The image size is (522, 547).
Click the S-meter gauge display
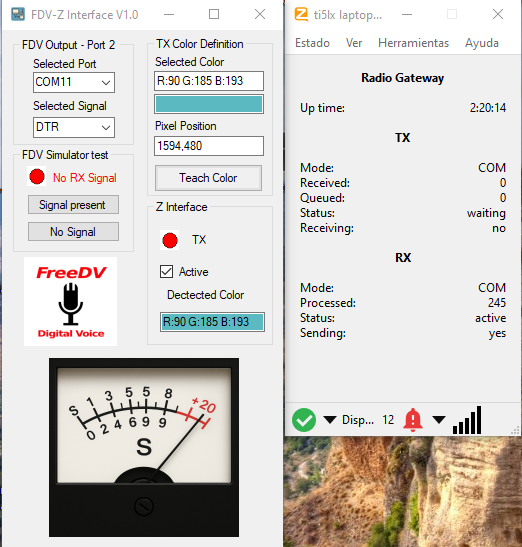[x=144, y=447]
